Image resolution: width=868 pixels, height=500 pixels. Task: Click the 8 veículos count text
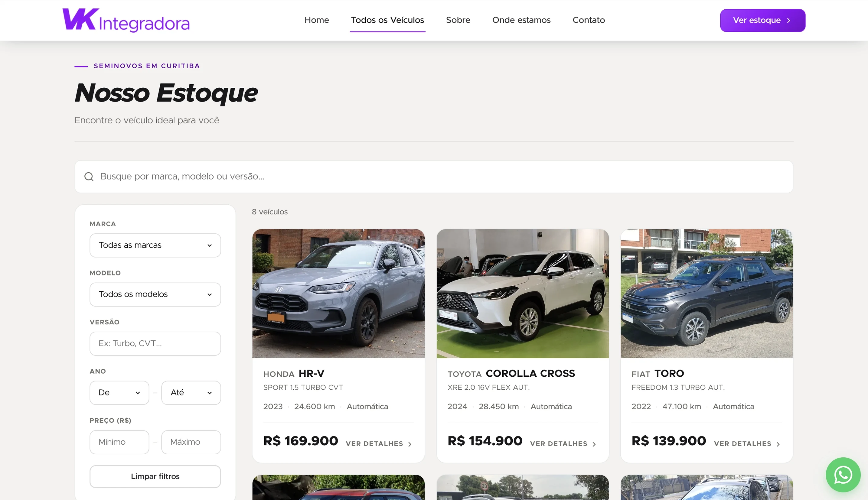tap(270, 212)
